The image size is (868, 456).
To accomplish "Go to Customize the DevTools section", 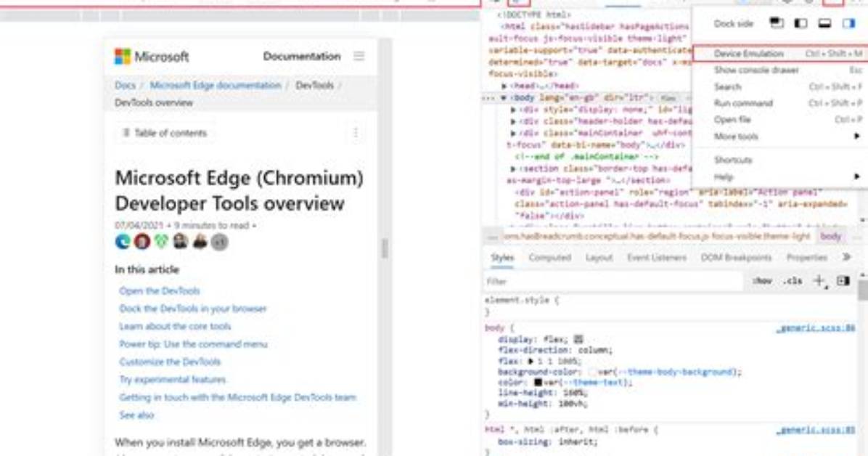I will pos(170,362).
